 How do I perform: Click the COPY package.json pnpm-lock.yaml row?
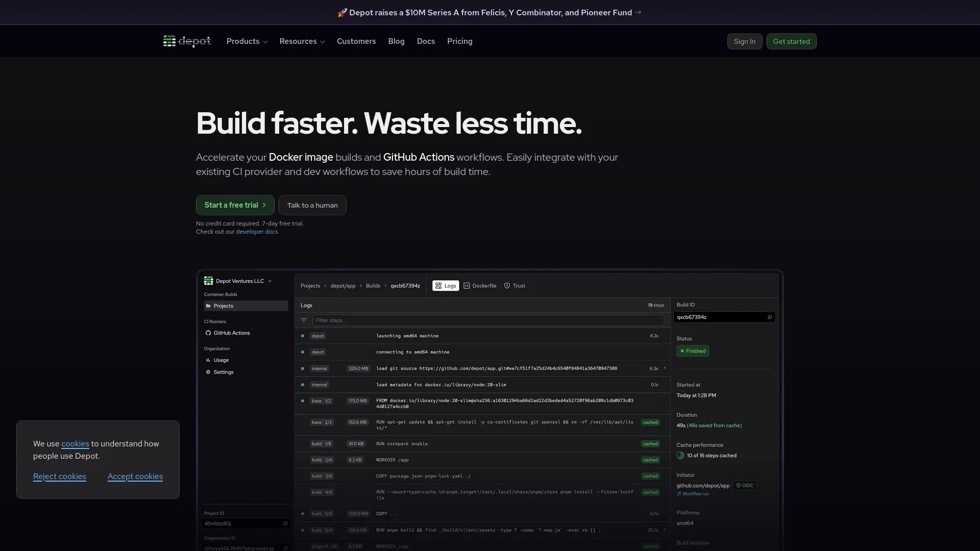click(x=482, y=476)
